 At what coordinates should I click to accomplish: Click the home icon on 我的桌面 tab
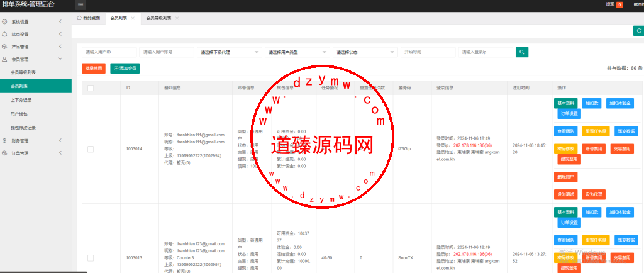pyautogui.click(x=79, y=18)
